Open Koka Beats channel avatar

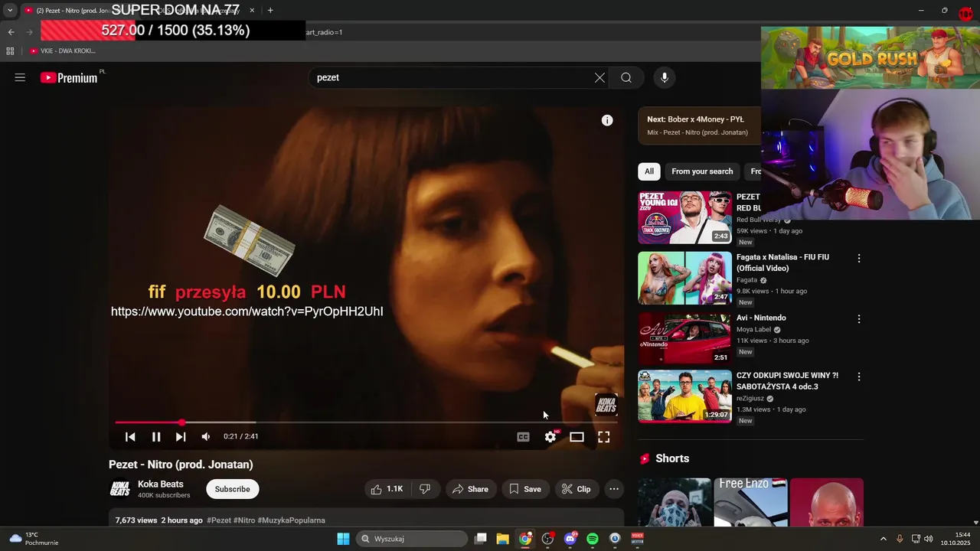(x=119, y=489)
